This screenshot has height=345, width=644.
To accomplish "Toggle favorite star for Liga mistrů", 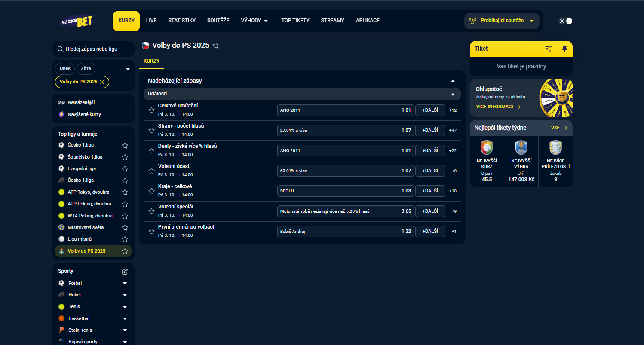I will (125, 239).
